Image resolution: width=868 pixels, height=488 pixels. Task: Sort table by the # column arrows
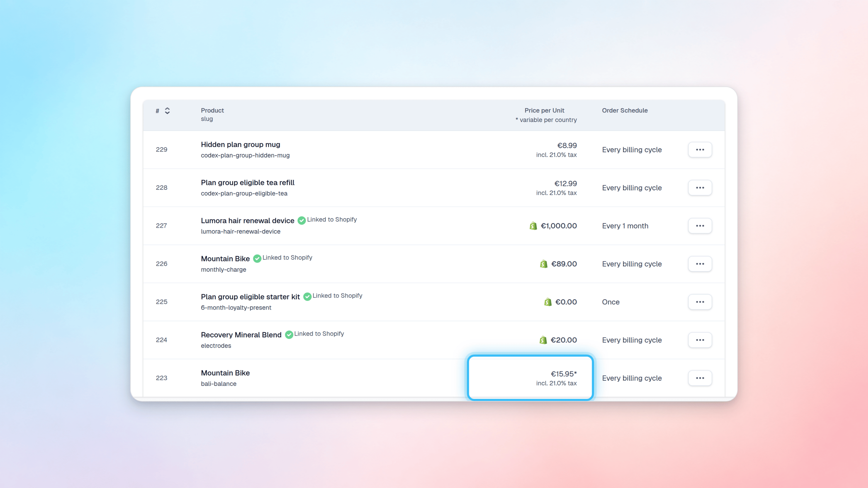tap(167, 111)
